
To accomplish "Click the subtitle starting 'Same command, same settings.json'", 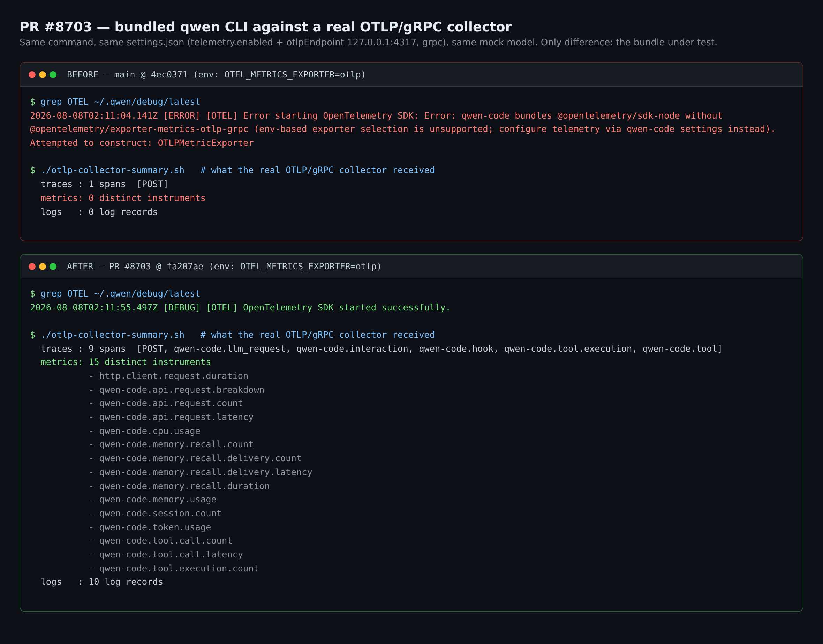I will (368, 42).
